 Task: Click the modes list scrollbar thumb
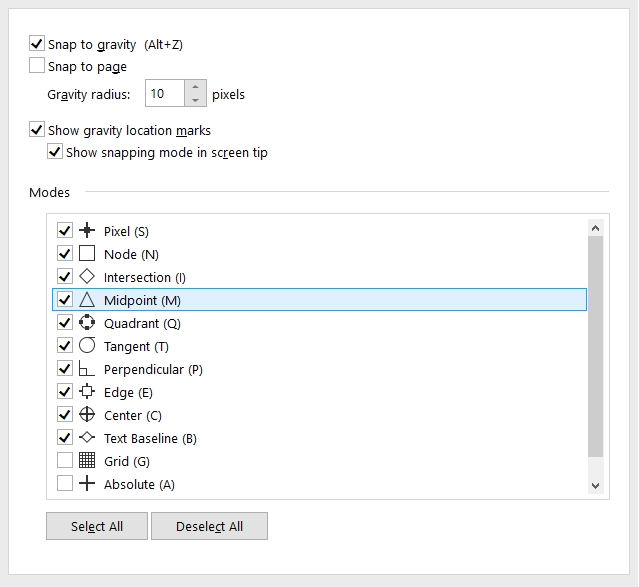pyautogui.click(x=596, y=345)
